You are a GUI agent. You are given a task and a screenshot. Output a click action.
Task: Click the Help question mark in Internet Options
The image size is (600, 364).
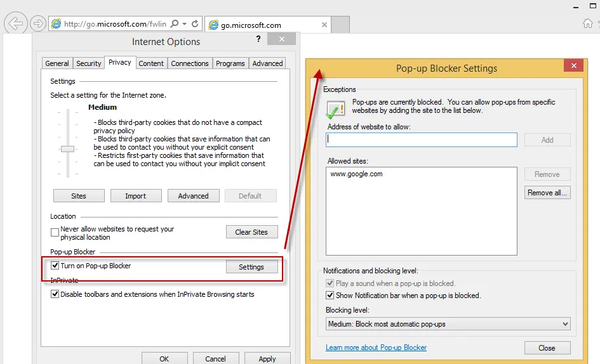click(258, 39)
